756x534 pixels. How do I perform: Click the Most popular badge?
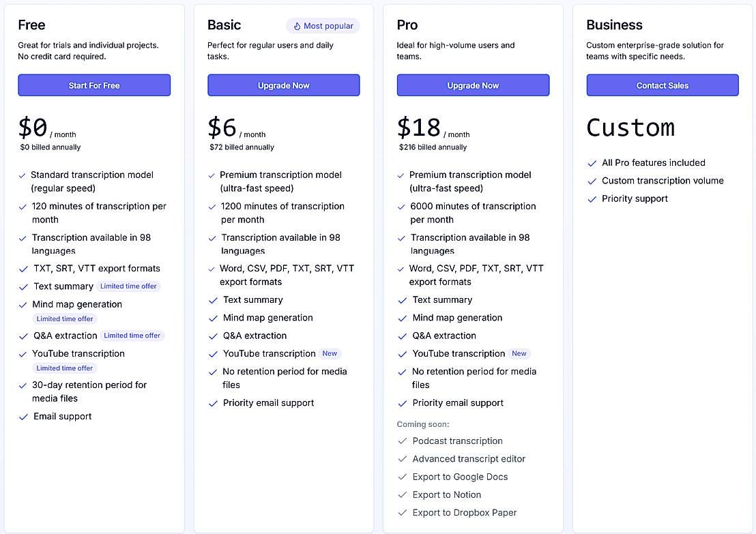click(323, 26)
